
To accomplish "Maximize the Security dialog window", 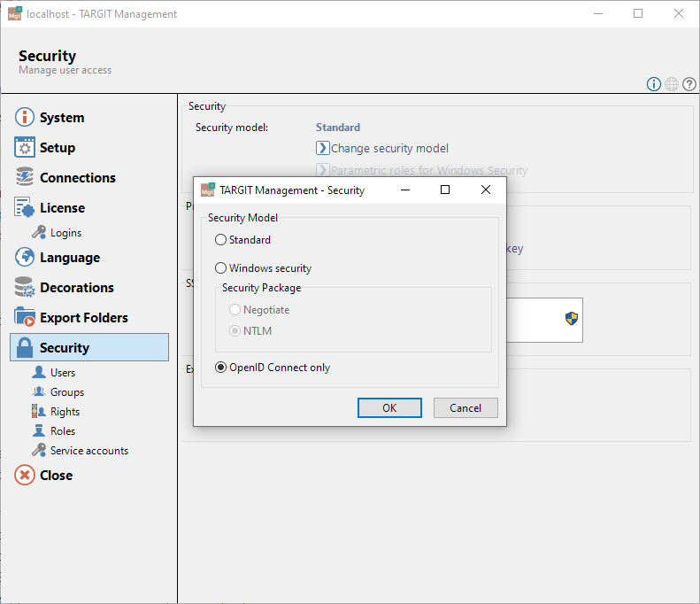I will pos(444,190).
